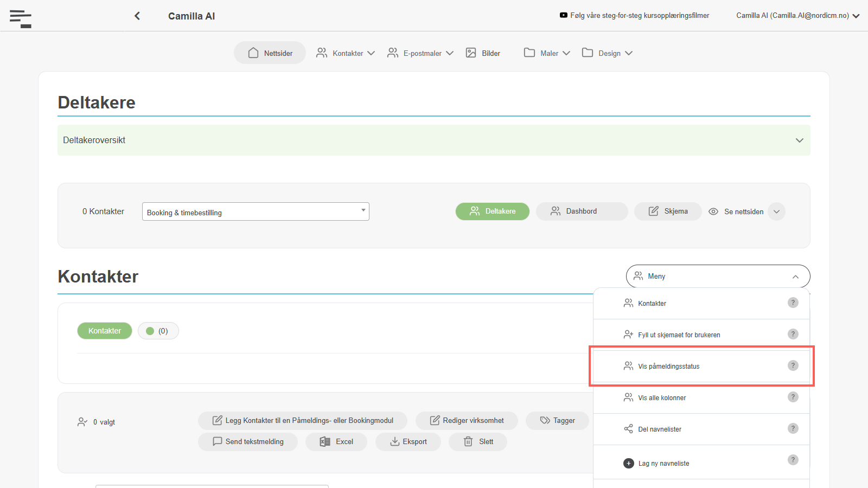The width and height of the screenshot is (868, 488).
Task: Click the YouTube video icon
Action: pyautogui.click(x=564, y=15)
